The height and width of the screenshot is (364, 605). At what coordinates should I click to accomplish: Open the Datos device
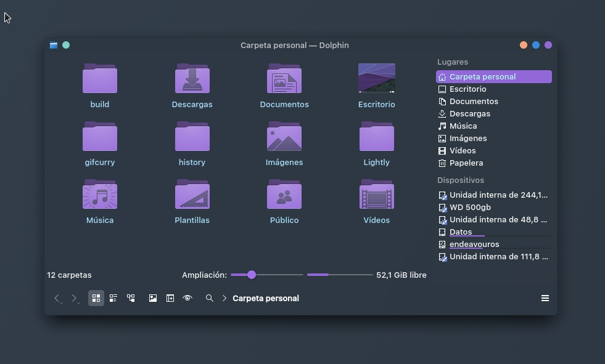coord(494,232)
